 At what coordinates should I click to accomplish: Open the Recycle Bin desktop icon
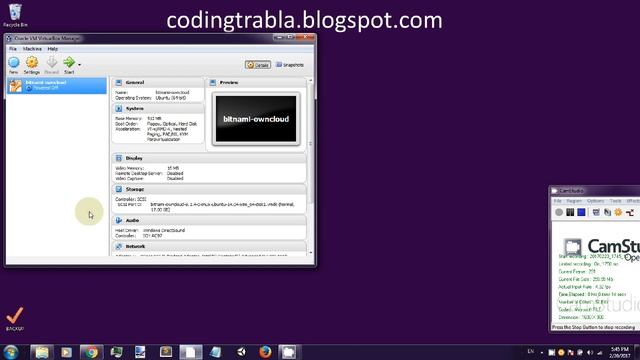coord(15,15)
